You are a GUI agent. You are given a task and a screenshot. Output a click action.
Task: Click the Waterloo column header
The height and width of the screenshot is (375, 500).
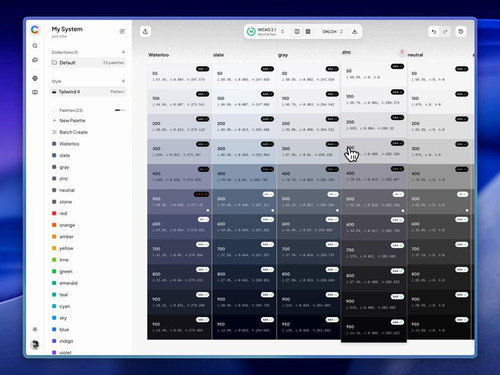[159, 55]
